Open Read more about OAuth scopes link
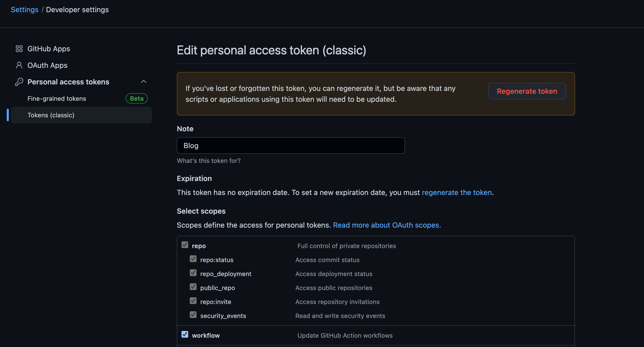644x347 pixels. (387, 225)
